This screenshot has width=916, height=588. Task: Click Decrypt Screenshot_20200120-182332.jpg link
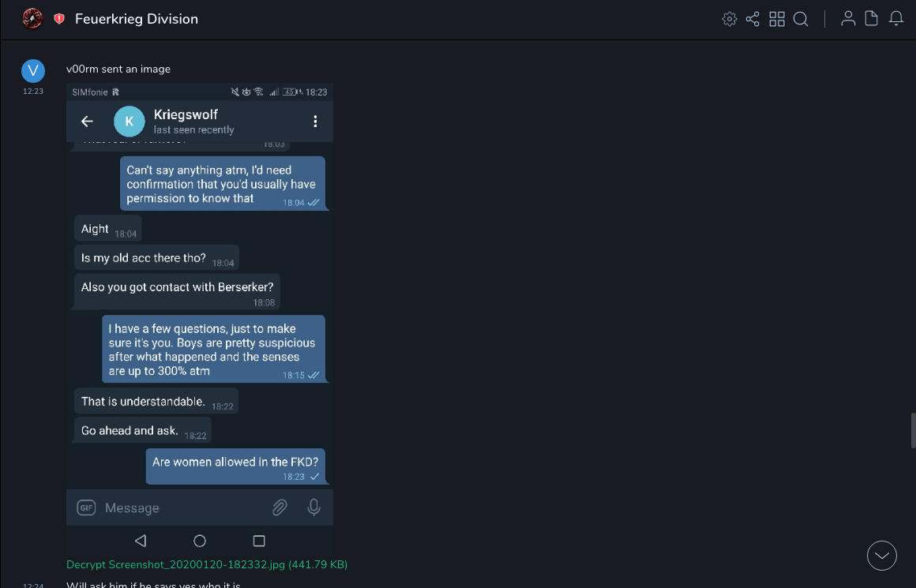[207, 564]
